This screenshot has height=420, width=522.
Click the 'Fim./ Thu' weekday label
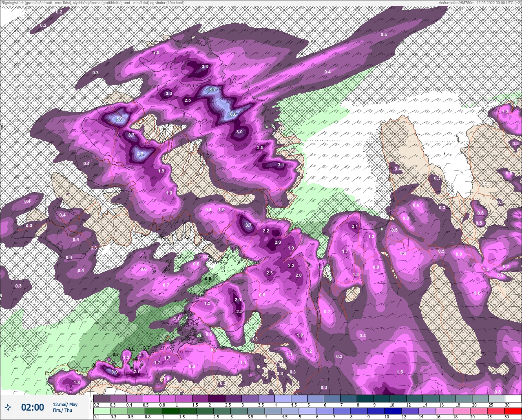(x=62, y=410)
